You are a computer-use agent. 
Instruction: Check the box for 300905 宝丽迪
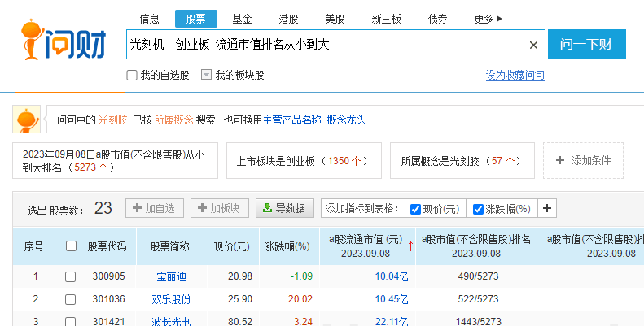tap(70, 276)
